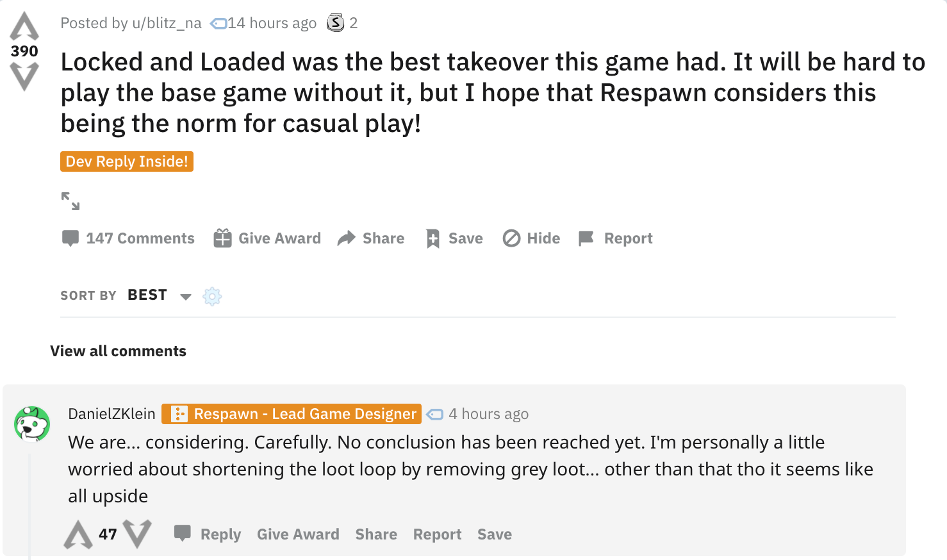Open u/blitz_na profile link
This screenshot has width=947, height=560.
(167, 23)
